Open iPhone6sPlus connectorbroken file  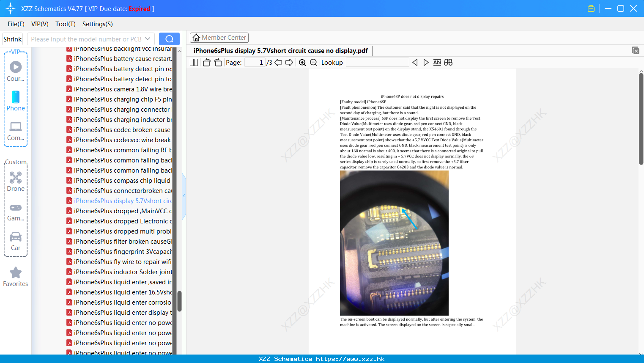[x=119, y=191]
